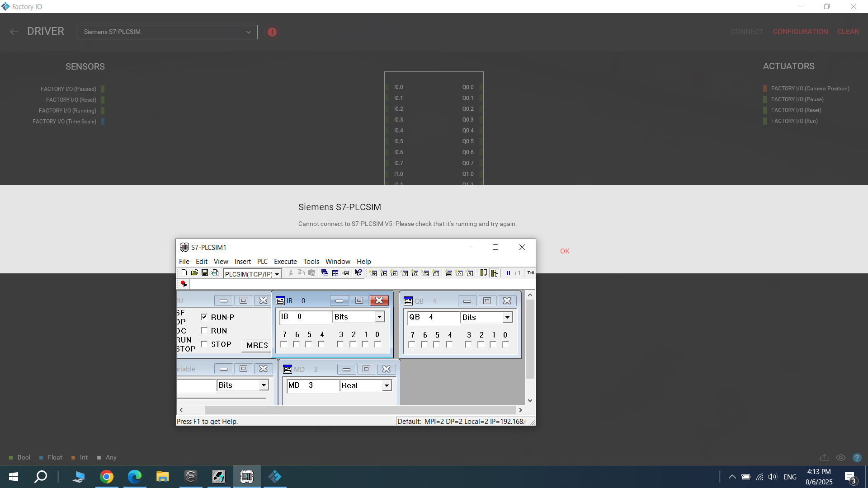Click the MD 3 address input field

[x=313, y=385]
